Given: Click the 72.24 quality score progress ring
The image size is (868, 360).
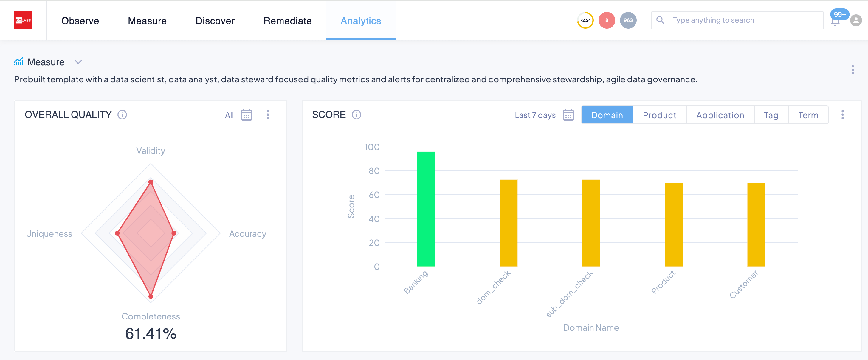Looking at the screenshot, I should point(585,20).
